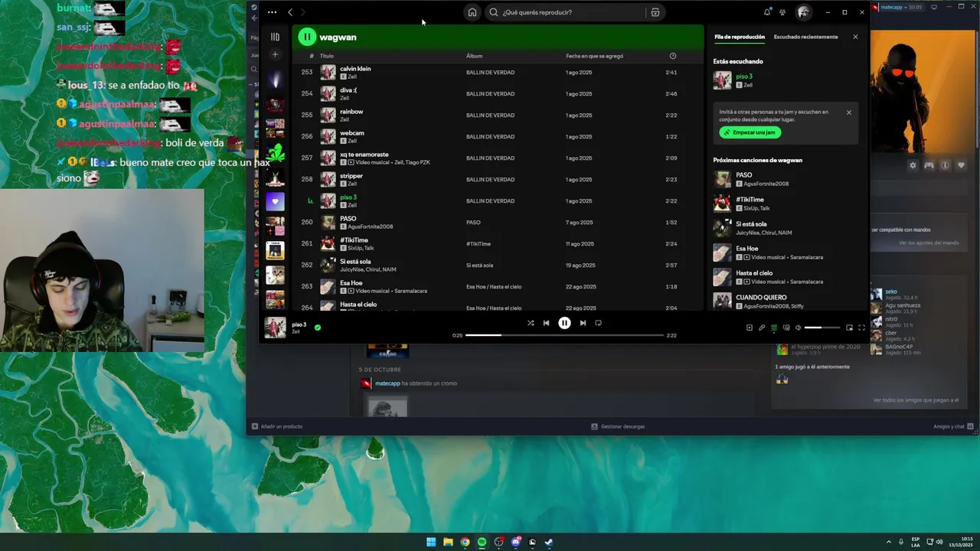The image size is (980, 551).
Task: Mute with the speaker volume icon
Action: point(798,328)
